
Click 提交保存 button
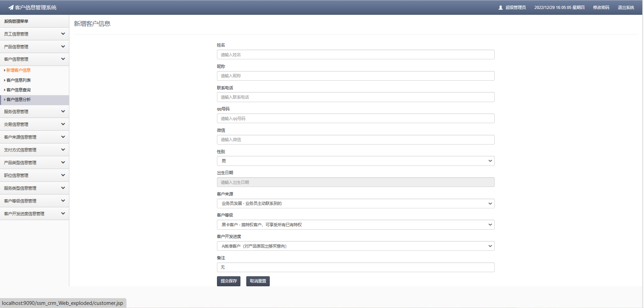point(229,281)
